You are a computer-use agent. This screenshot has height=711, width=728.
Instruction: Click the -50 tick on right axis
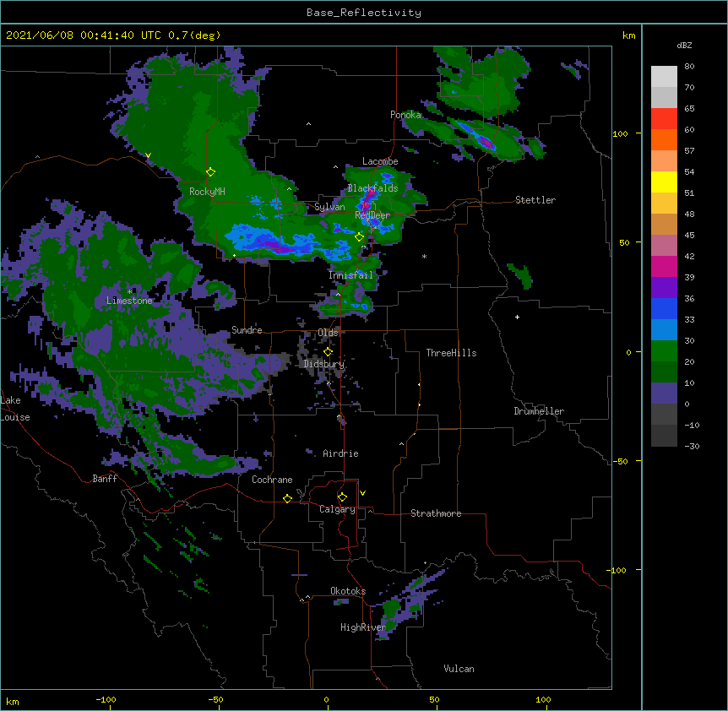coord(621,461)
